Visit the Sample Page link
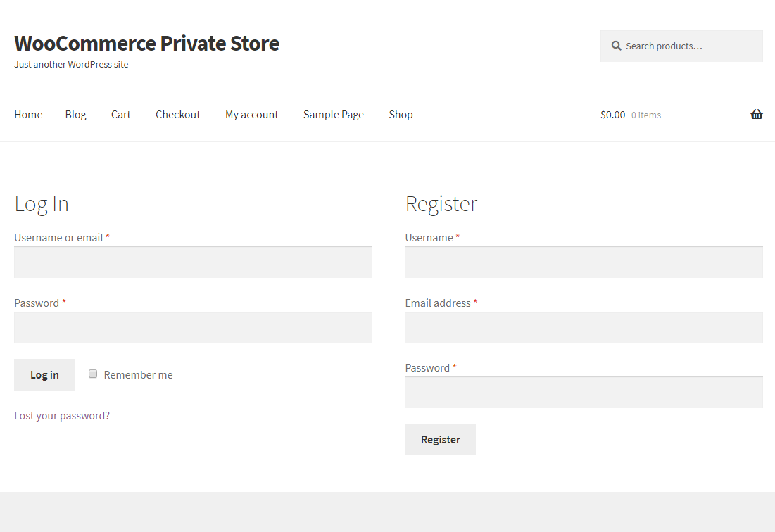Image resolution: width=775 pixels, height=532 pixels. 334,115
